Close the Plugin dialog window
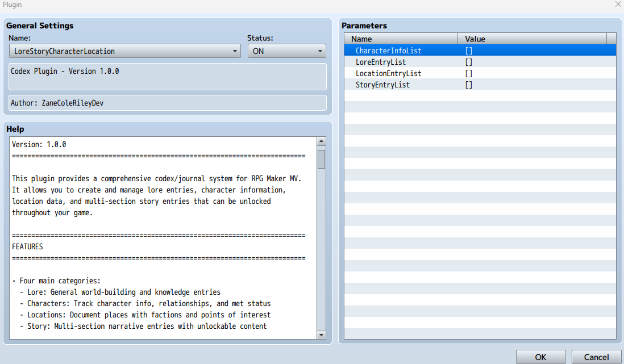 click(x=618, y=5)
